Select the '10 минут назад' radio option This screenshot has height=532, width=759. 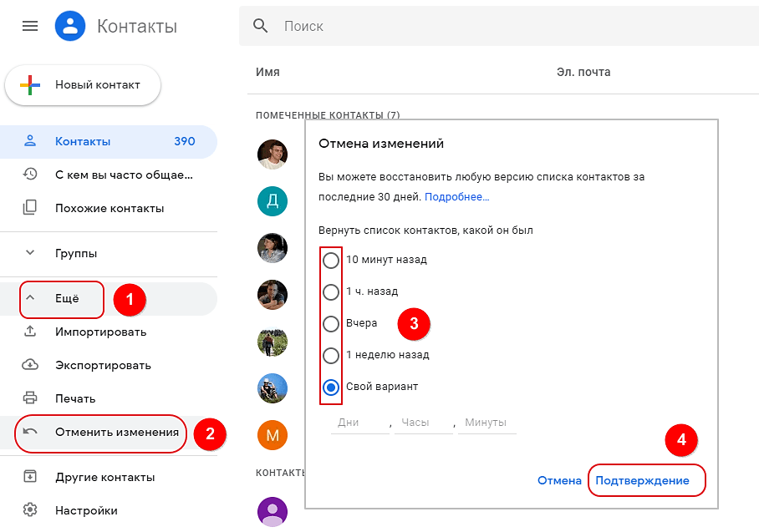pos(331,260)
